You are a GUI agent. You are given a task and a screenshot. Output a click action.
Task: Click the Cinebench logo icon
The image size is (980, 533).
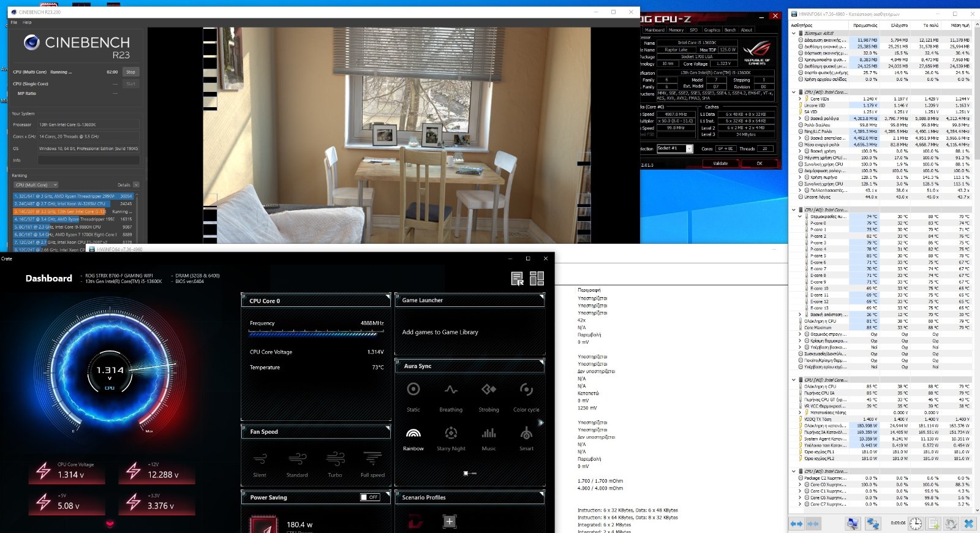click(x=32, y=42)
